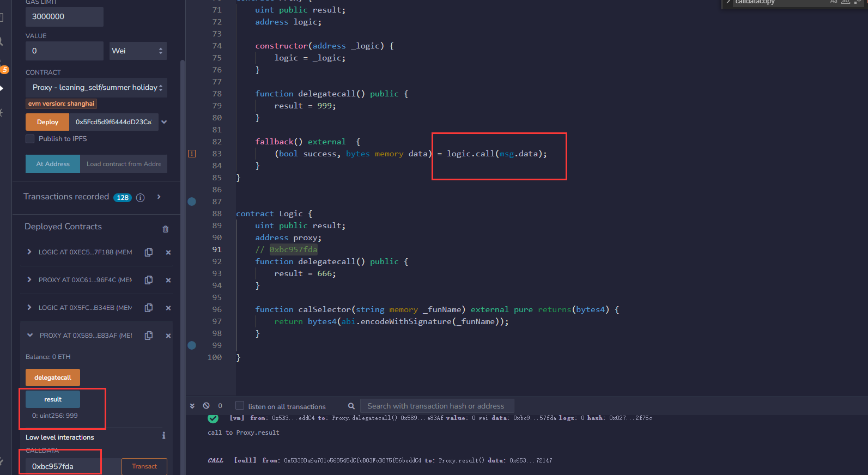
Task: Click orange delegatecall function button
Action: pos(53,377)
